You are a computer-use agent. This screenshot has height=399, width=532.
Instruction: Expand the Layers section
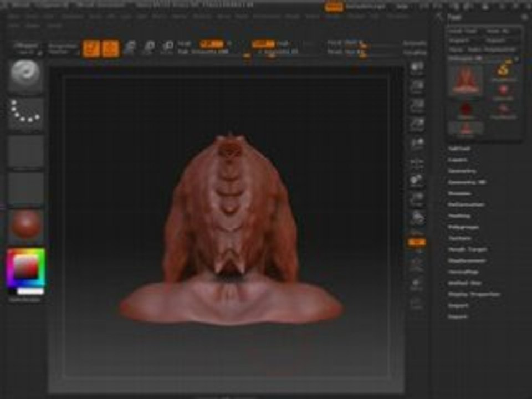click(458, 160)
